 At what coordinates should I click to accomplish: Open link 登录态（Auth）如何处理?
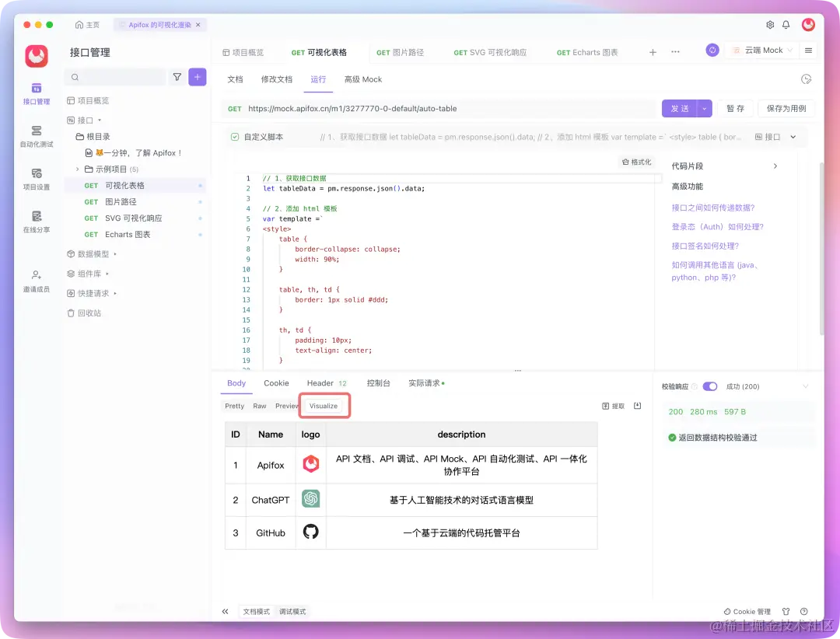(x=717, y=227)
